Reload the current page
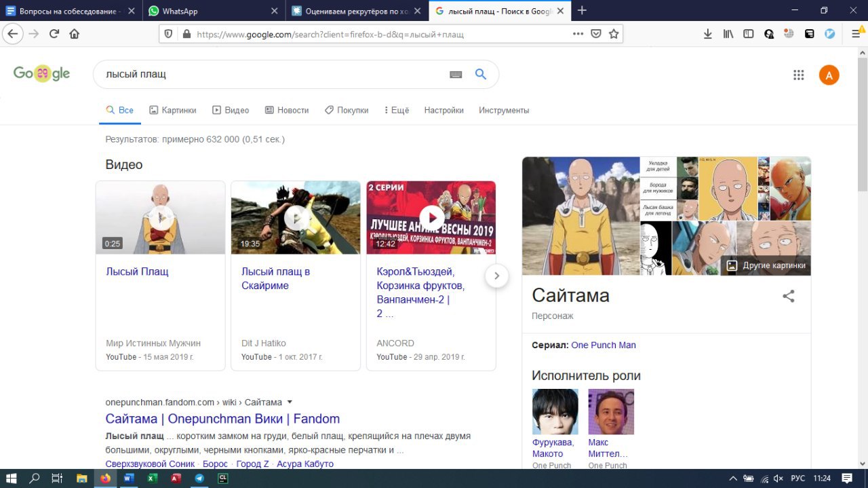 [x=54, y=34]
